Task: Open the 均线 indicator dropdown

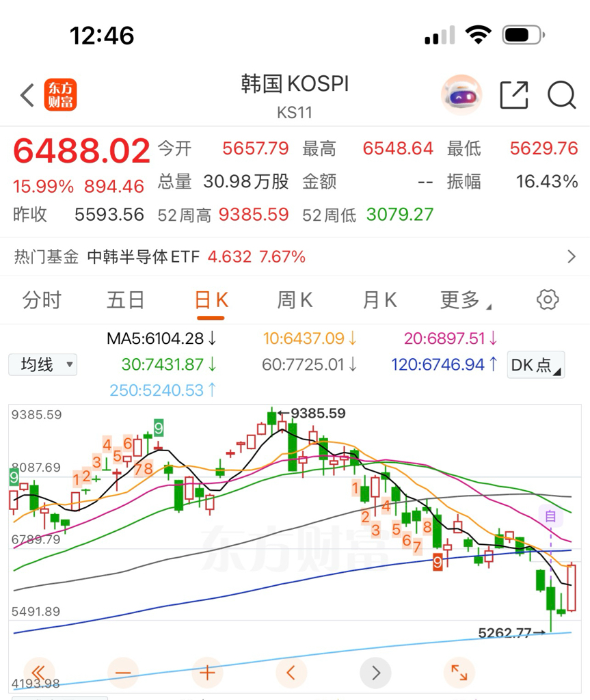Action: [x=43, y=364]
